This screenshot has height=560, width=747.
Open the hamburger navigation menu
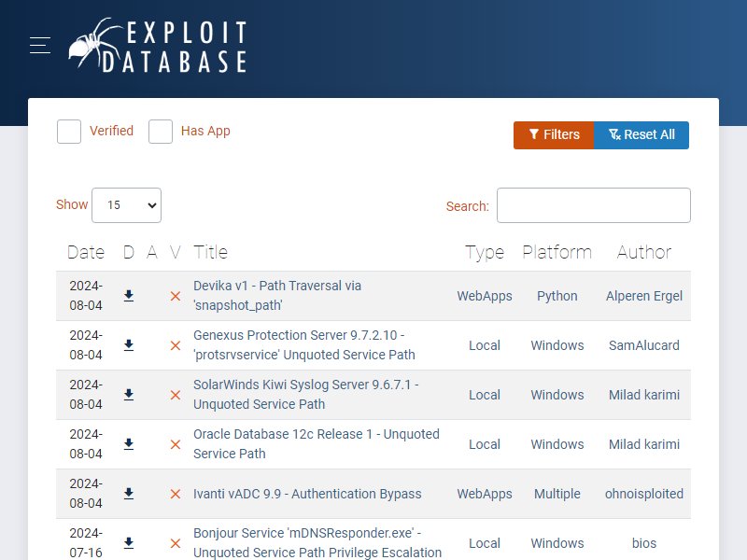[x=40, y=45]
